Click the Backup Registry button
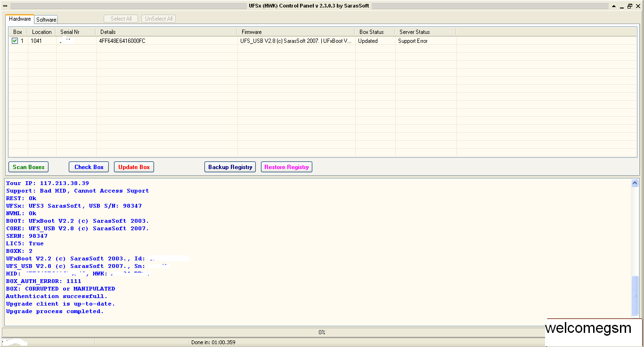Viewport: 644px width, 347px height. 231,167
